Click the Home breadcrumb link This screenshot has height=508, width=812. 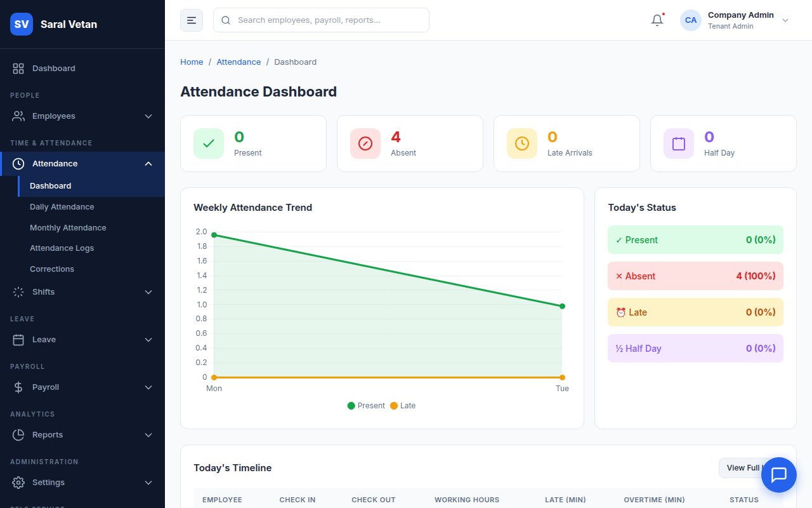click(x=192, y=62)
